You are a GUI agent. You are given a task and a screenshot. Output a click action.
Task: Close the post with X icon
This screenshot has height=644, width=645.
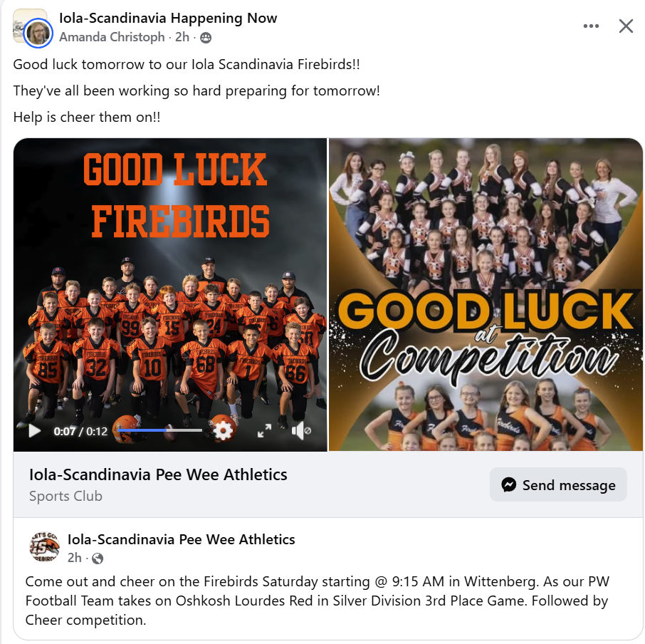(x=626, y=26)
